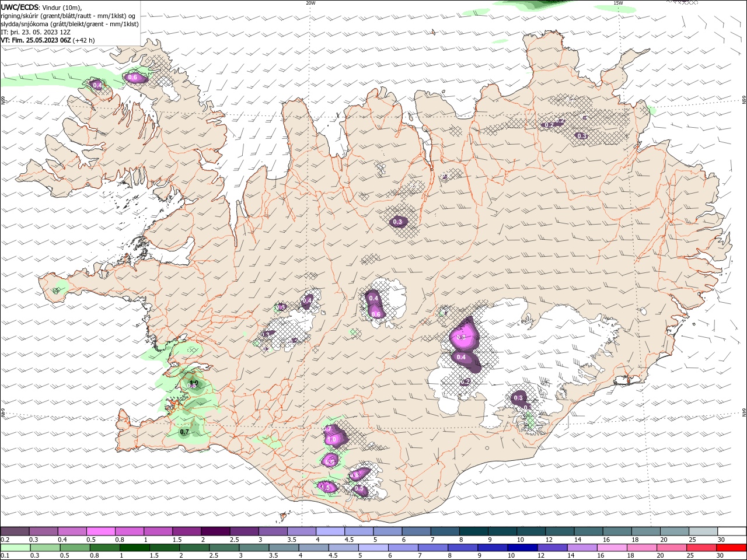The image size is (747, 560).
Task: Select the 0.8 swatch in the top legend row
Action: pos(129,531)
